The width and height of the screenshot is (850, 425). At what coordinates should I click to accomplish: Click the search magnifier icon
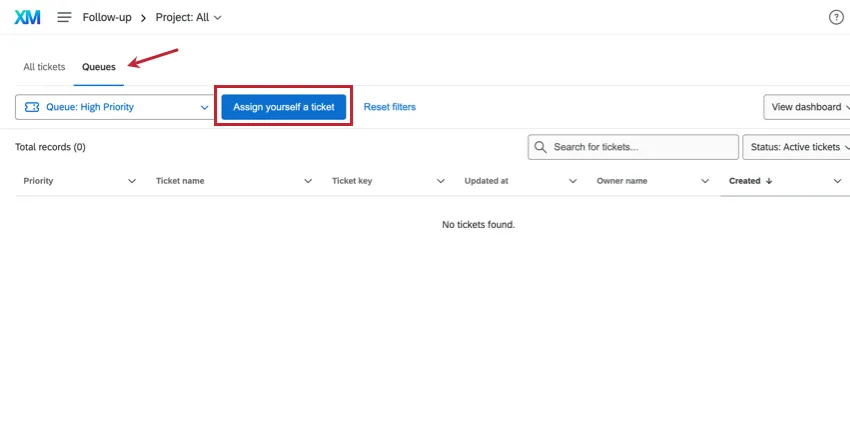click(x=540, y=147)
